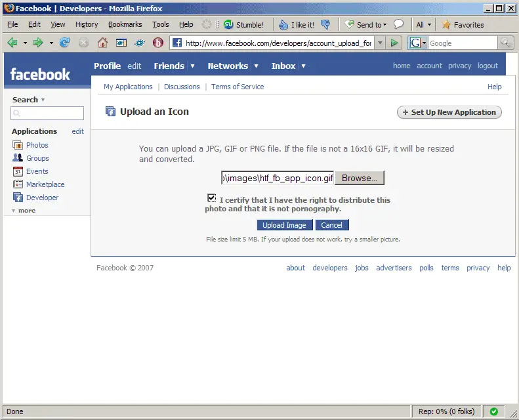Click the Marketplace icon in sidebar
This screenshot has height=420, width=519.
[18, 184]
